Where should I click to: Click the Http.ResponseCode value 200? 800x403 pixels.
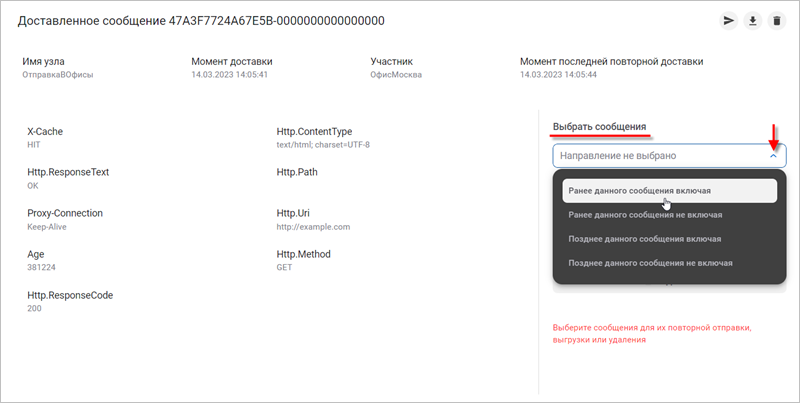pos(34,309)
